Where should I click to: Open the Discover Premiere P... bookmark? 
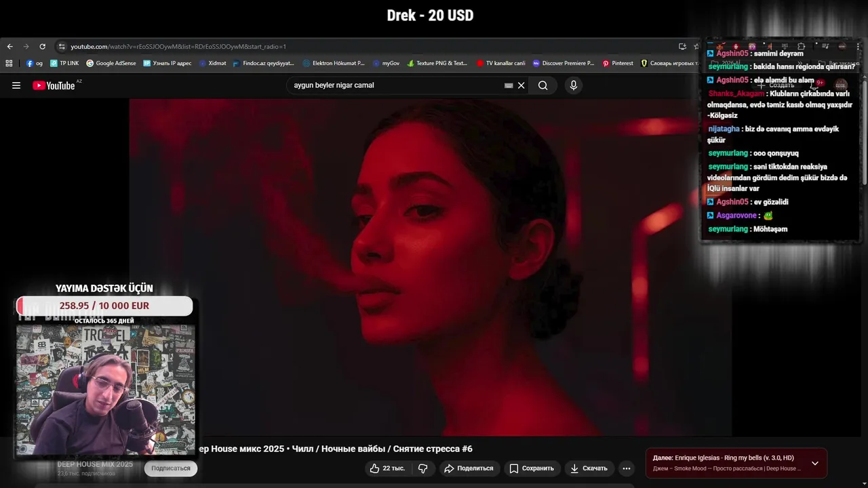[x=564, y=63]
